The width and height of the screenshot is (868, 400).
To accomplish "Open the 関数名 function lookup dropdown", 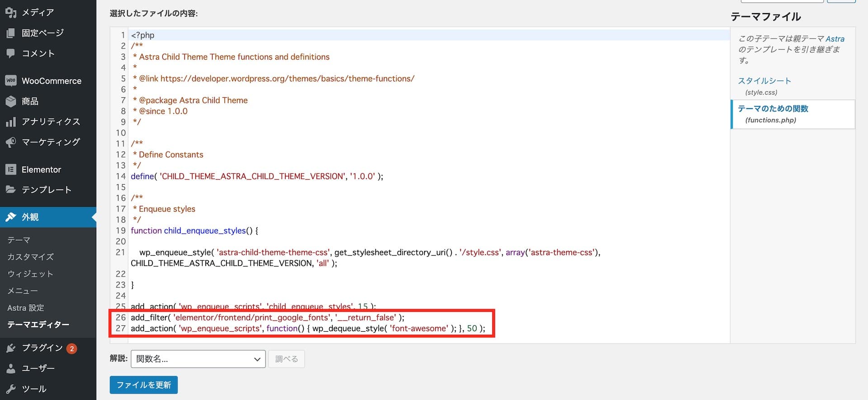I will tap(198, 359).
